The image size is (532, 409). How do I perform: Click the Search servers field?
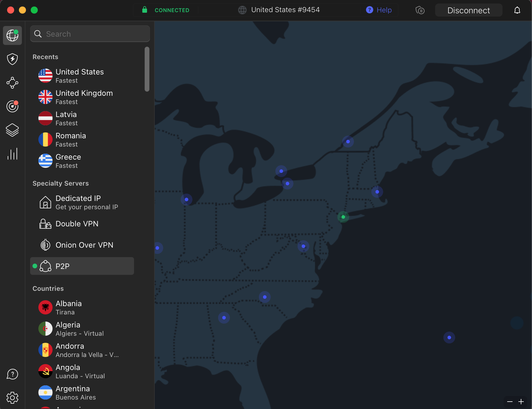click(90, 34)
